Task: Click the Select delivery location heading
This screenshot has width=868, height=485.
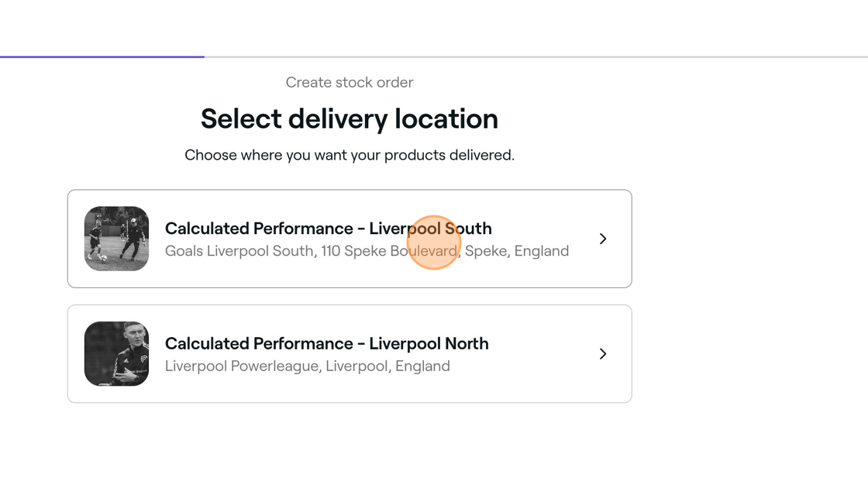Action: [350, 119]
